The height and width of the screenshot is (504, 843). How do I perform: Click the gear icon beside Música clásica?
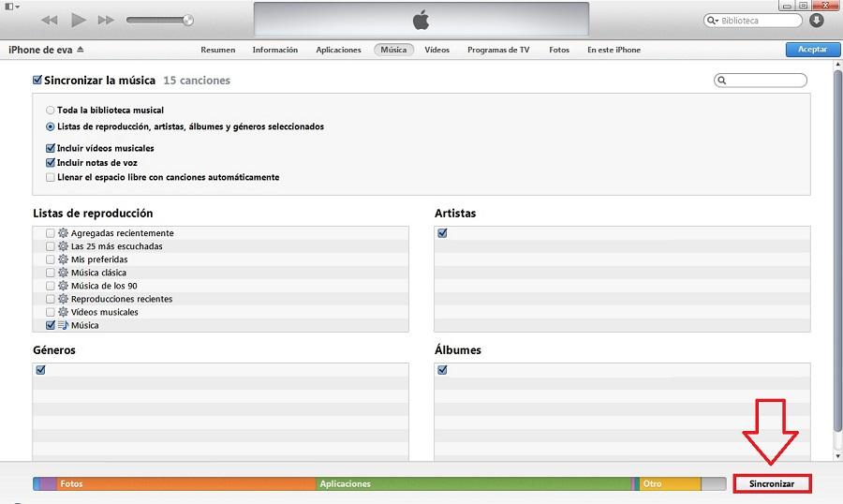(63, 273)
